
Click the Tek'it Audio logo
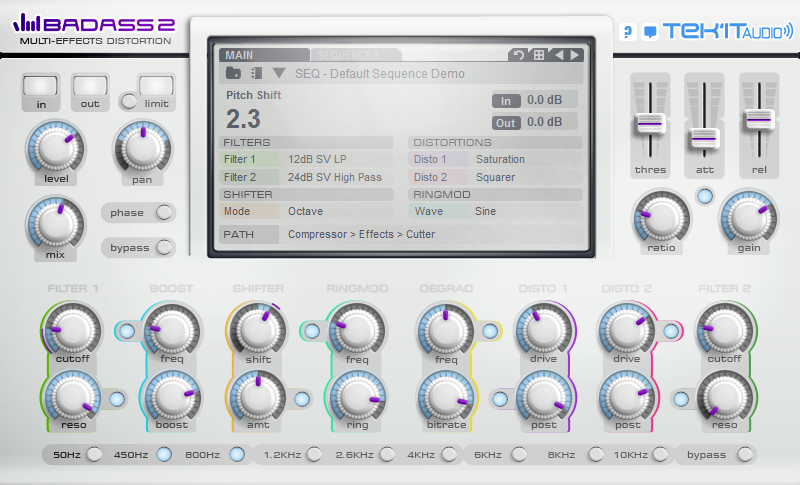[x=729, y=31]
